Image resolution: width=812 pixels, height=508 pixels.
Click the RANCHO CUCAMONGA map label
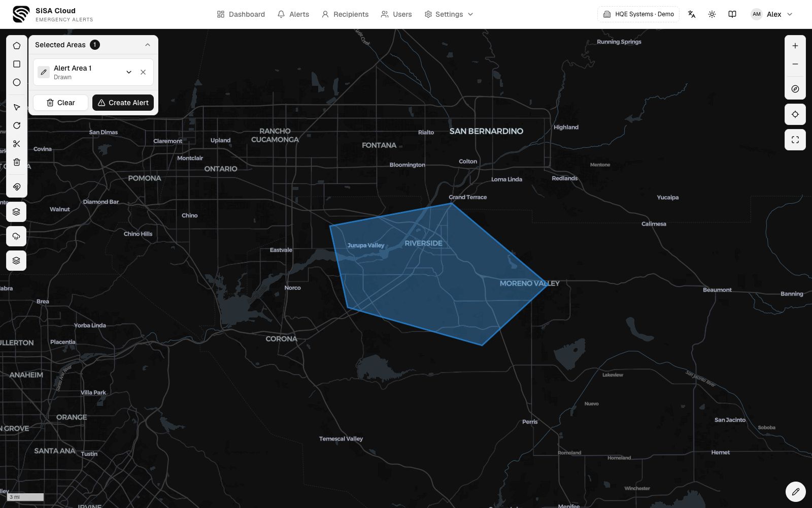point(275,135)
